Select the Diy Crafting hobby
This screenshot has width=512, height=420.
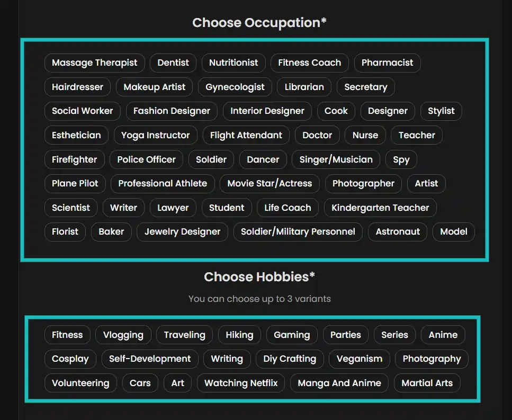[x=290, y=359]
